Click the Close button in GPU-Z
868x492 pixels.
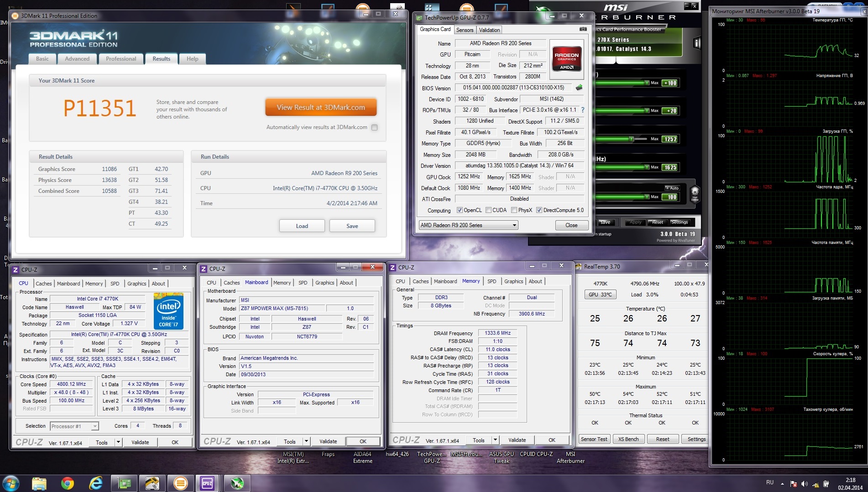pos(571,225)
